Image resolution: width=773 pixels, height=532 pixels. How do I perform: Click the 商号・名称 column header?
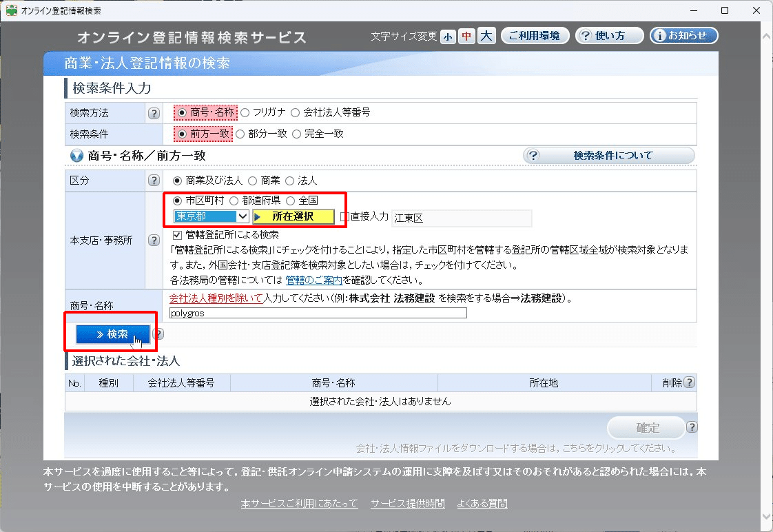[x=333, y=383]
